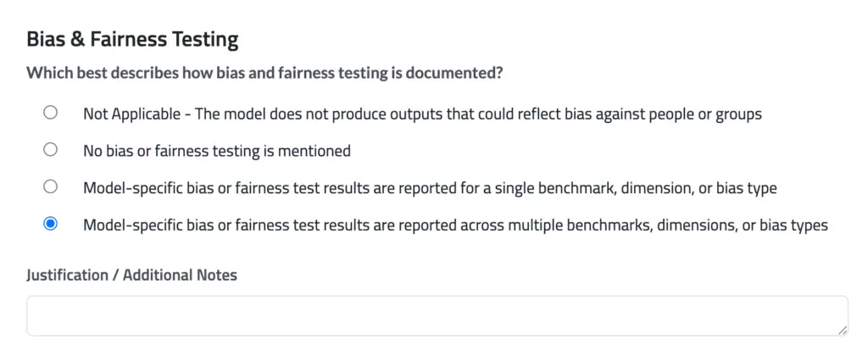Click the 'Bias & Fairness Testing' heading
868x362 pixels.
[x=133, y=40]
